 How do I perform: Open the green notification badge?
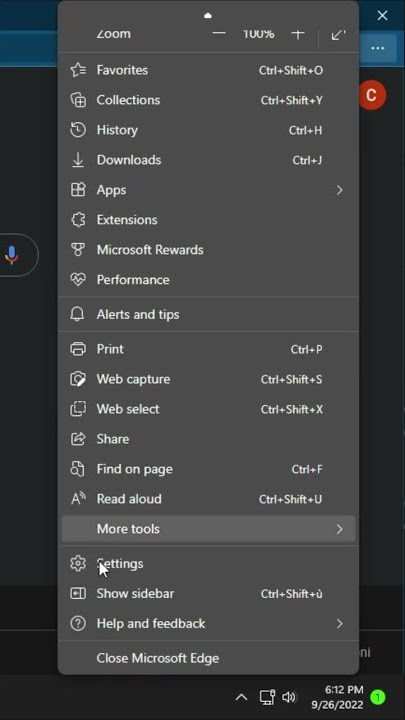[378, 698]
